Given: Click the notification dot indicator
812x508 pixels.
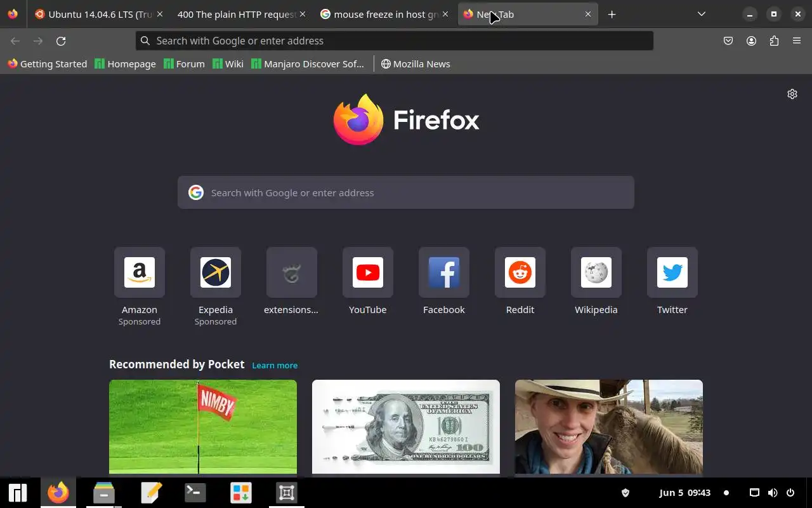Looking at the screenshot, I should click(x=726, y=493).
